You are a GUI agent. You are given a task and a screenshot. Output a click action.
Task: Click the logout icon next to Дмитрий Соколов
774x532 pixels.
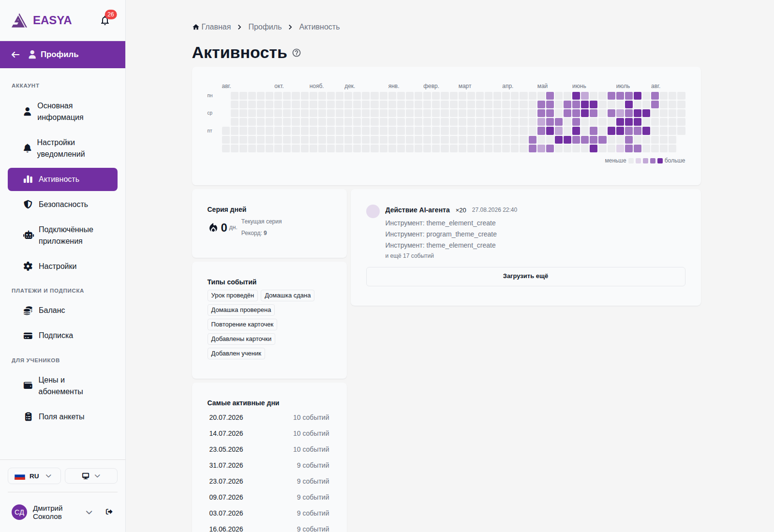[x=109, y=512]
